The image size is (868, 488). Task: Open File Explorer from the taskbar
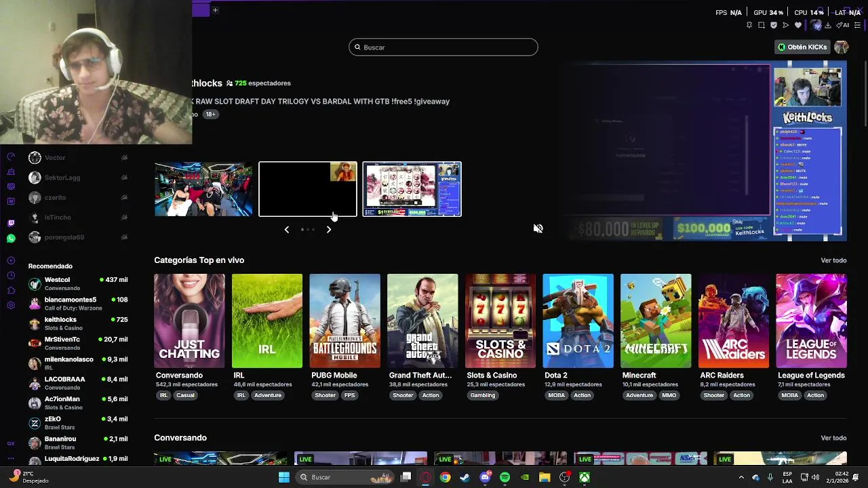[x=545, y=477]
